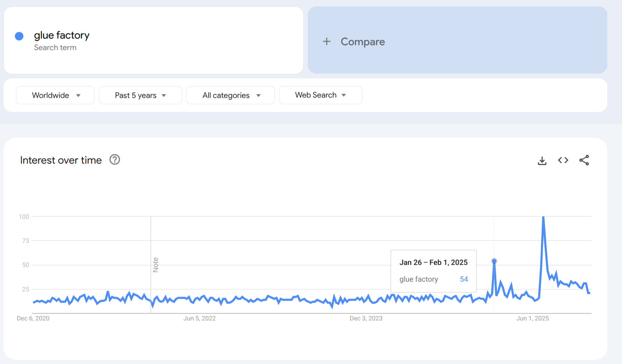Click the Interest over time heading

61,160
